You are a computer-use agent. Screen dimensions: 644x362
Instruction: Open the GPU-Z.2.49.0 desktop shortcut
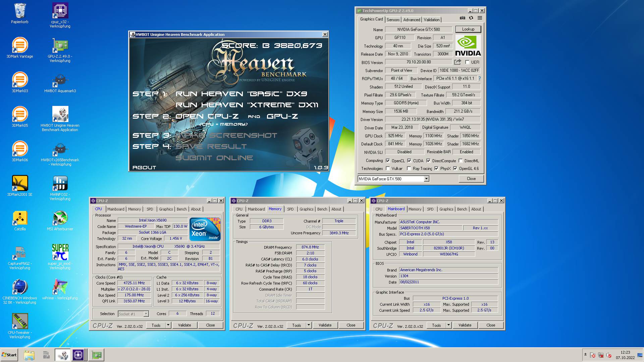pos(60,50)
